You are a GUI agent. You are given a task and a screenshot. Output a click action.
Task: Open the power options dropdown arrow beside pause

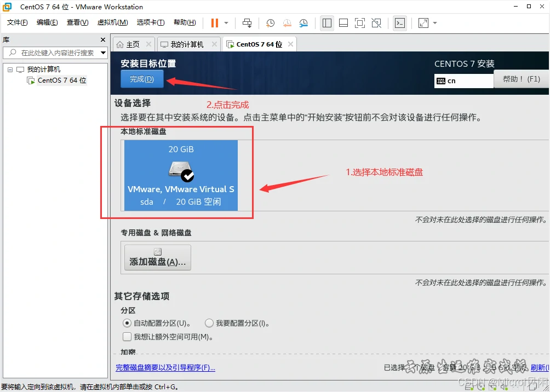(x=226, y=23)
